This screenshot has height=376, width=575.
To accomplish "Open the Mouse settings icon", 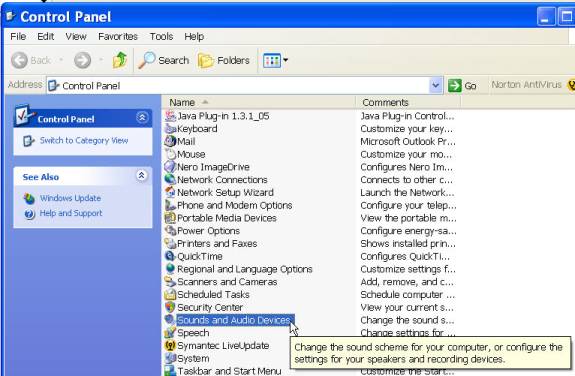I will (170, 154).
